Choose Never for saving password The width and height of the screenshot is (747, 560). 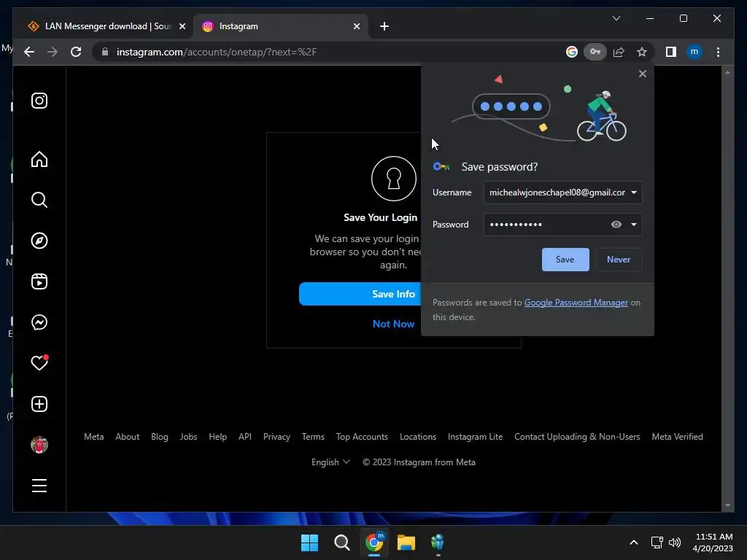pyautogui.click(x=619, y=260)
